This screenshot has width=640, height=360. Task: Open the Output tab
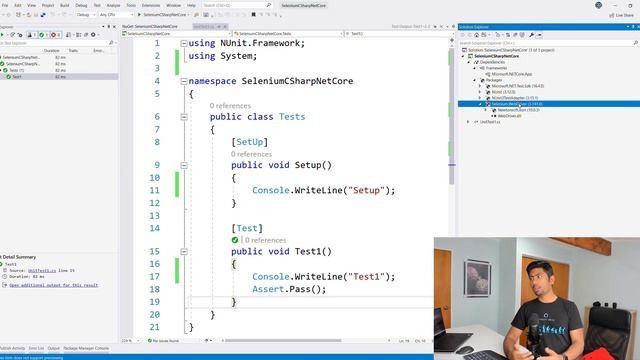[x=53, y=348]
